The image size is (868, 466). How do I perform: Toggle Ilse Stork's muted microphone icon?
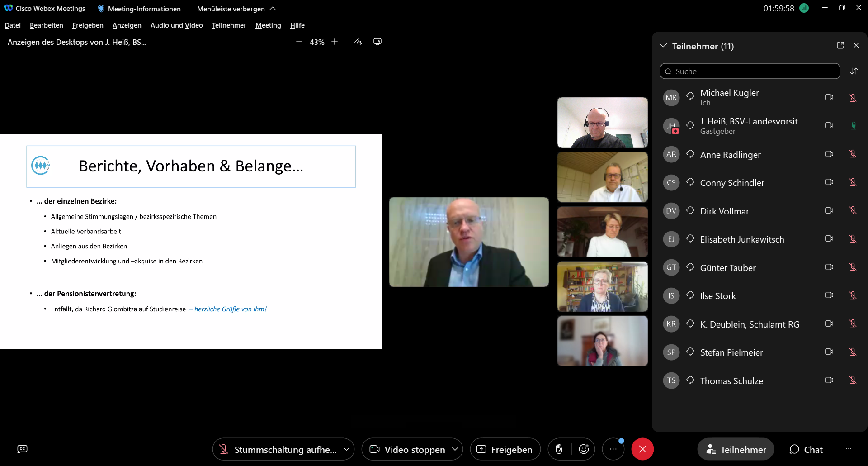[853, 295]
